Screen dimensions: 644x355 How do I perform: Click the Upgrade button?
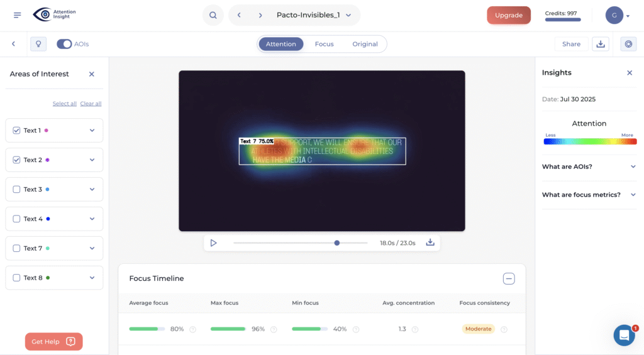pos(508,15)
